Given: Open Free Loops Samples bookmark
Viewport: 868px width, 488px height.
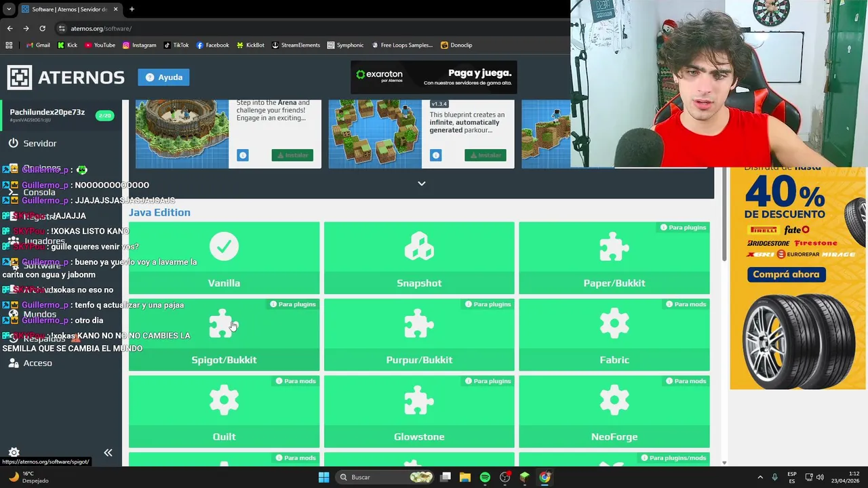Looking at the screenshot, I should (x=401, y=45).
